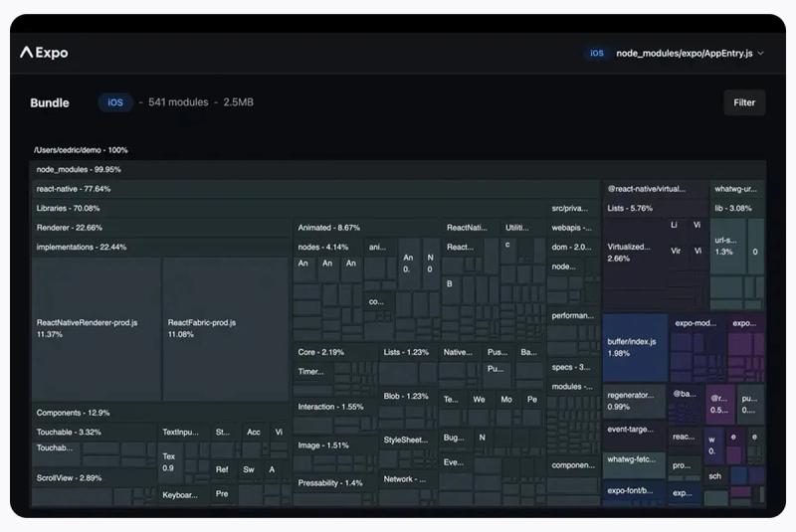Select the implementations - 22.44% block
The width and height of the screenshot is (796, 532).
tap(161, 247)
